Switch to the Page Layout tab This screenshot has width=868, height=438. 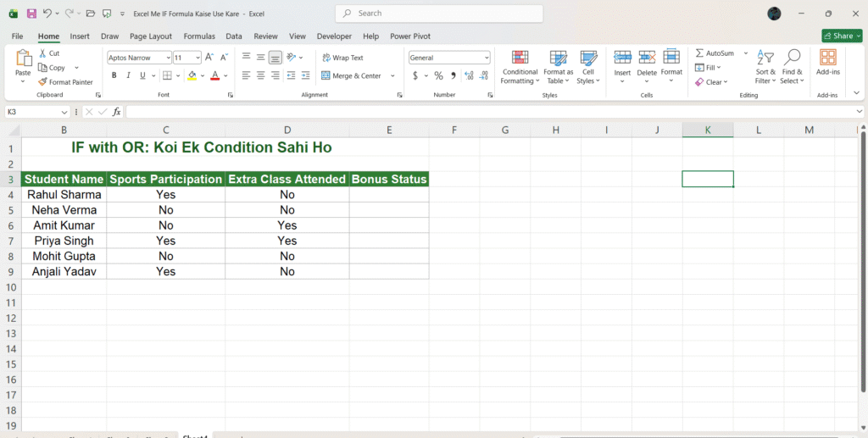tap(151, 36)
